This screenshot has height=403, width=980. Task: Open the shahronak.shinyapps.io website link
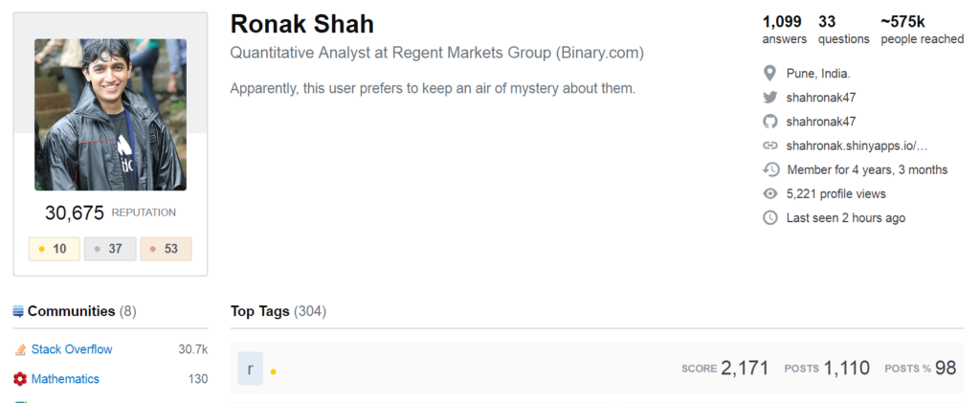(857, 146)
